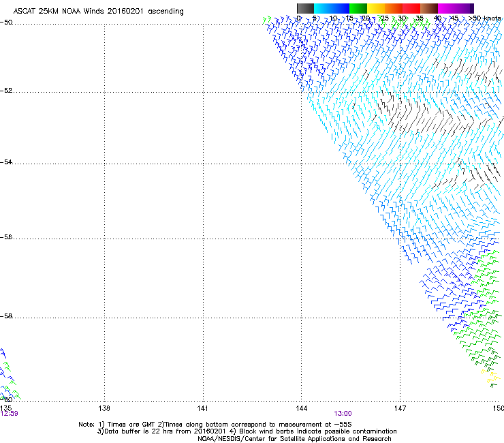Click the NOAA/NESDIS Center for Satellite Applications credit
504x443 pixels.
click(x=294, y=438)
